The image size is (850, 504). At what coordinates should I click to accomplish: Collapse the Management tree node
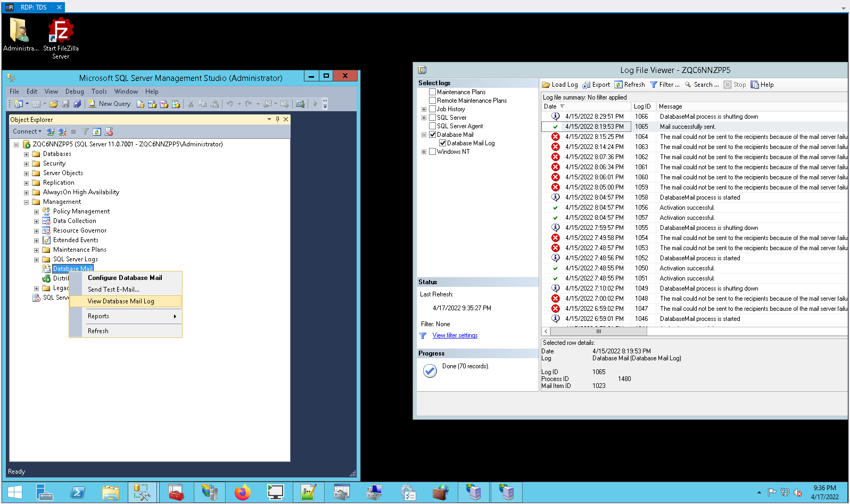click(26, 202)
